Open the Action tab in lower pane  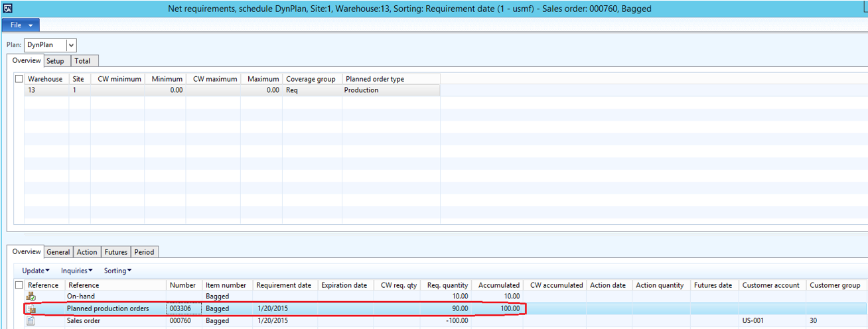(87, 252)
